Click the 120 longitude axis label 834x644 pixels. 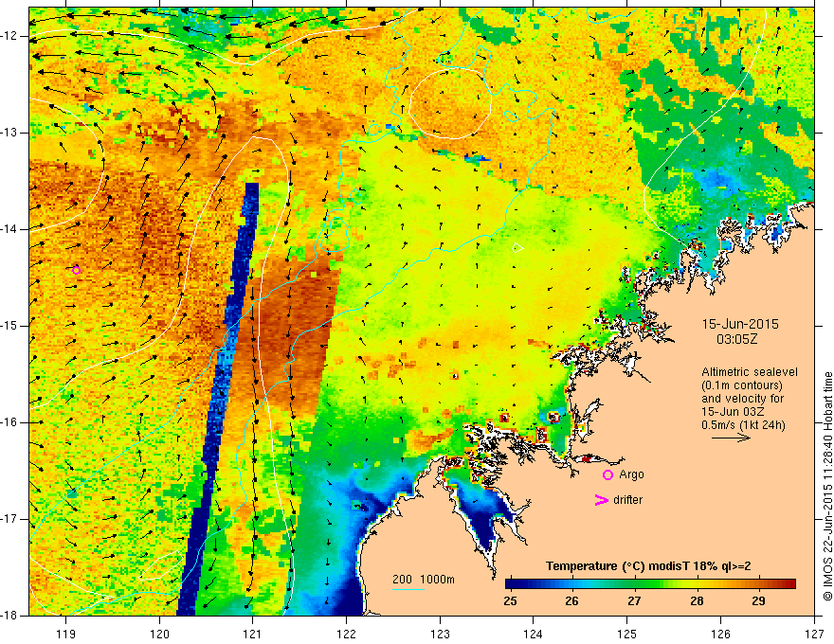pyautogui.click(x=159, y=634)
